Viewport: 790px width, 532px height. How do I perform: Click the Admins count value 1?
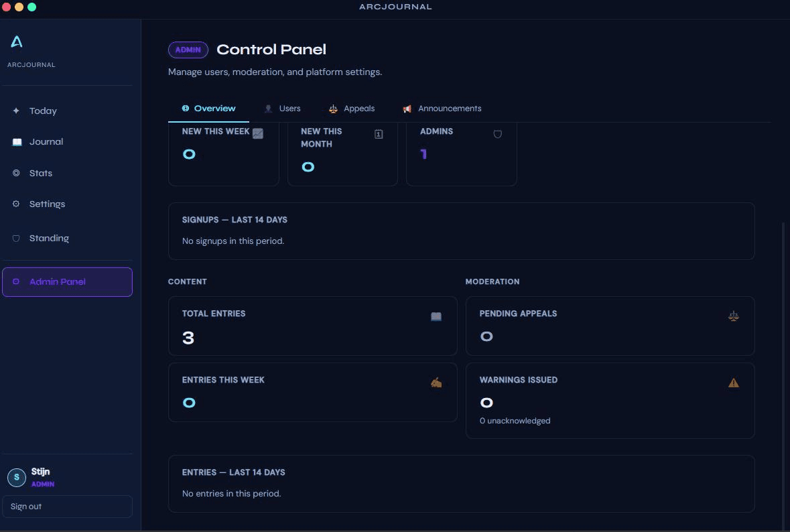tap(423, 154)
